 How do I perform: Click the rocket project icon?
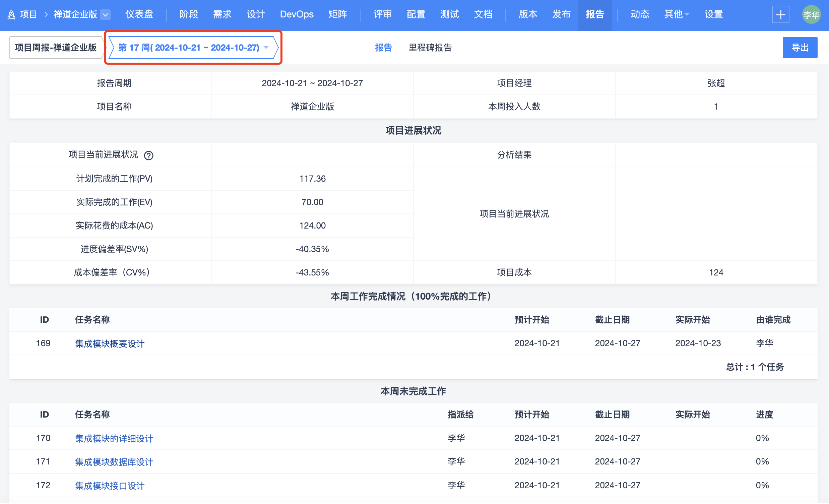click(x=11, y=14)
